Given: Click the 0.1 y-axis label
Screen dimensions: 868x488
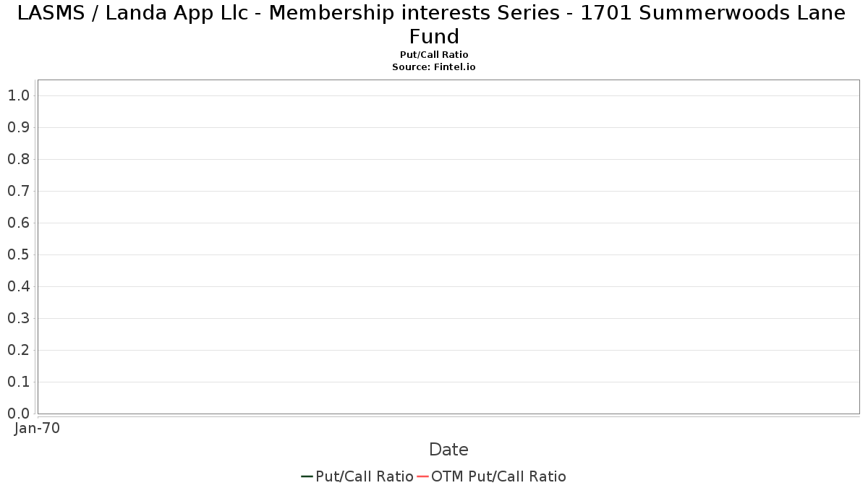Looking at the screenshot, I should click(18, 382).
